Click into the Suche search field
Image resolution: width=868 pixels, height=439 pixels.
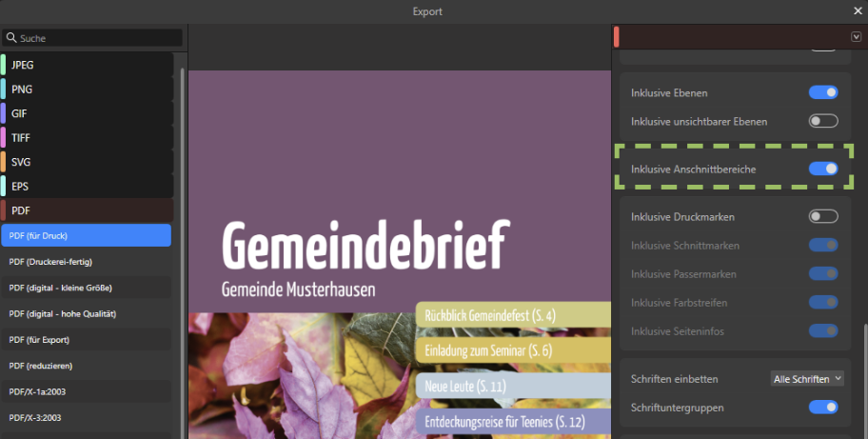coord(92,38)
